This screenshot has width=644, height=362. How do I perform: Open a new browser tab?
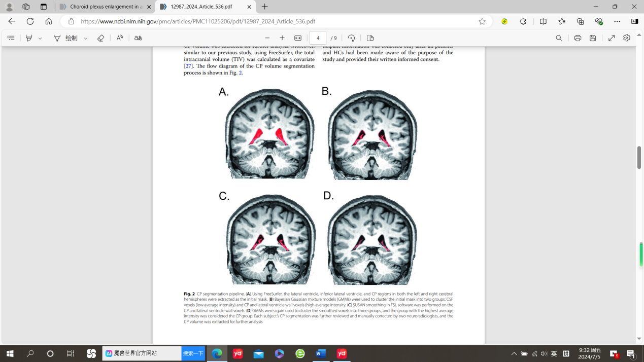point(265,7)
